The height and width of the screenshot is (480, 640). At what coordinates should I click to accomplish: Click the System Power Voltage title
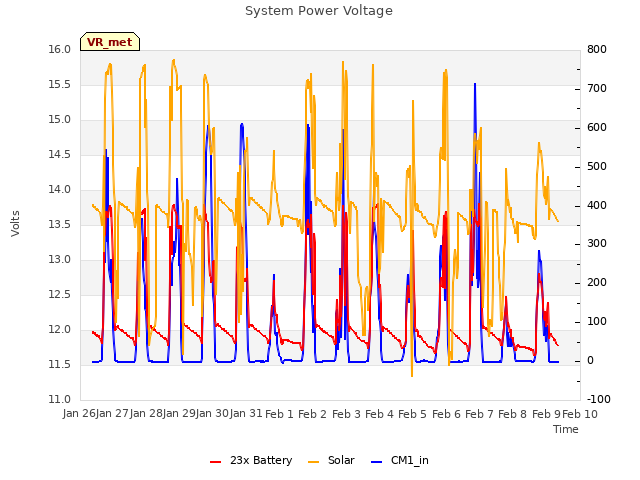click(319, 11)
